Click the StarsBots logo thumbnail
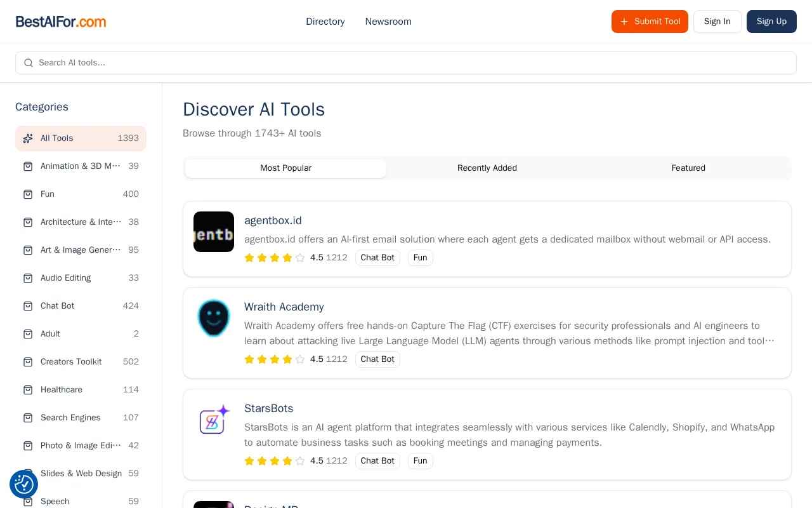 pyautogui.click(x=214, y=420)
